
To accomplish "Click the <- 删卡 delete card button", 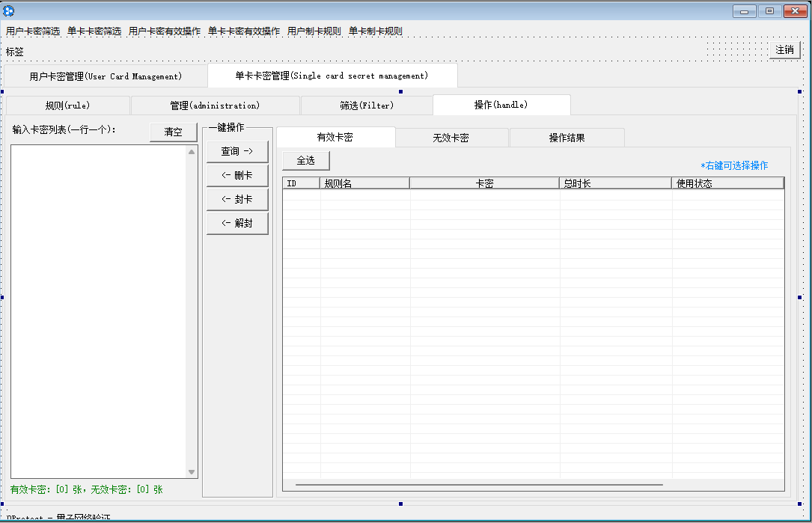I will click(236, 176).
